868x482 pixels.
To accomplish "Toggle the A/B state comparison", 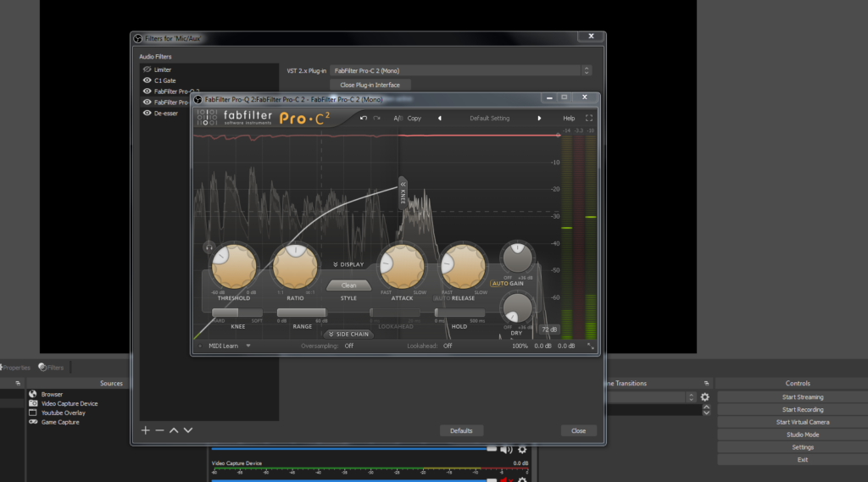I will coord(398,118).
